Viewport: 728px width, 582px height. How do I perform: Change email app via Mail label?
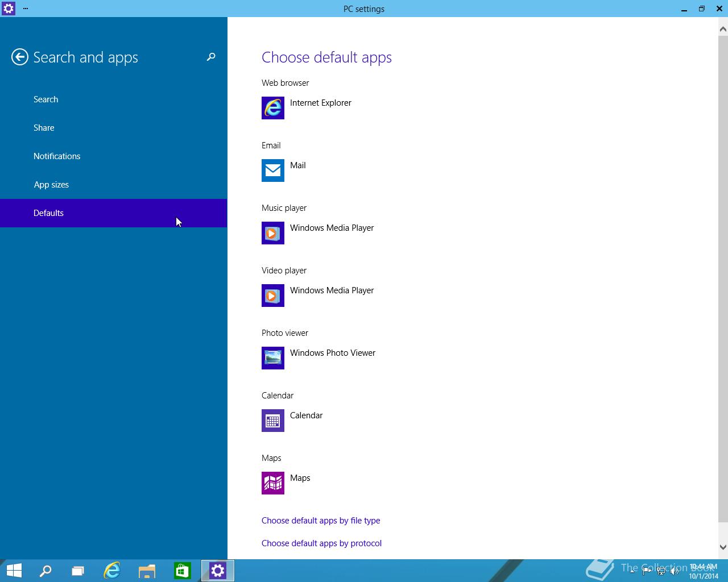click(x=298, y=165)
